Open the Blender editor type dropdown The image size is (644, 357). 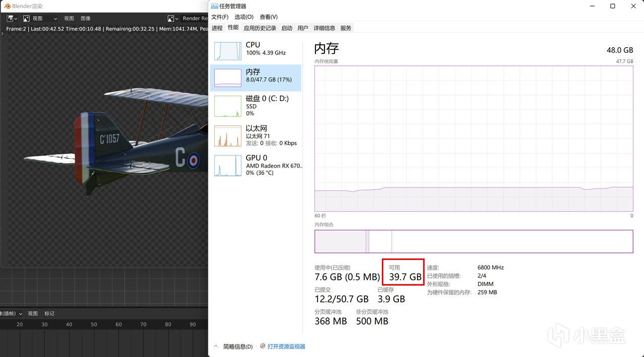click(x=12, y=18)
